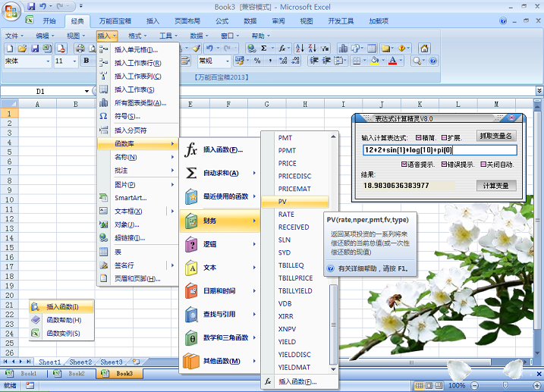This screenshot has width=544, height=392.
Task: Click the Home house icon in toolbar
Action: (x=424, y=49)
